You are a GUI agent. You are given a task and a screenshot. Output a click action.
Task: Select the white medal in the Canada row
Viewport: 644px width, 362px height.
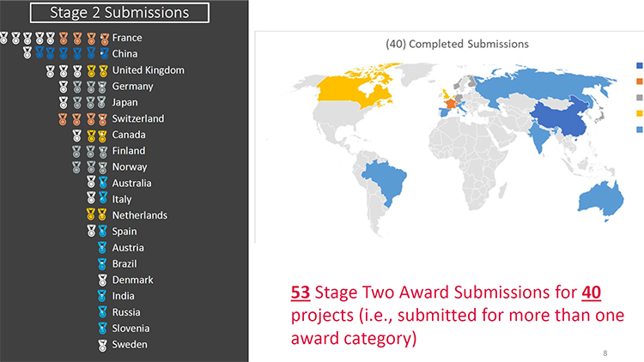[76, 135]
